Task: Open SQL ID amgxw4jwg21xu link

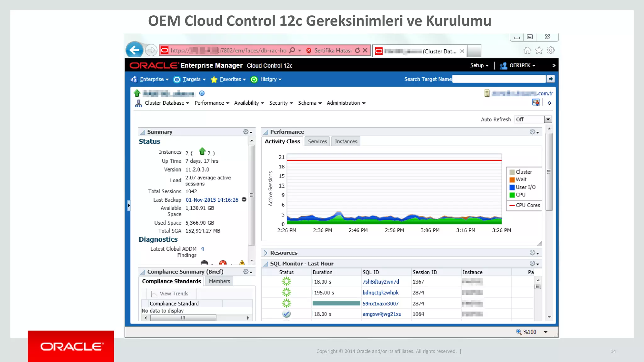Action: [x=382, y=314]
